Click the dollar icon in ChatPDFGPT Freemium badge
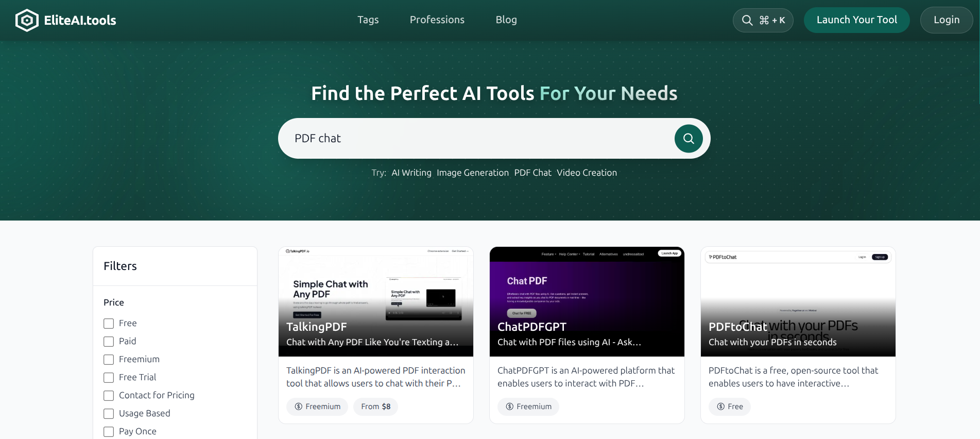Viewport: 980px width, 439px height. (x=510, y=407)
